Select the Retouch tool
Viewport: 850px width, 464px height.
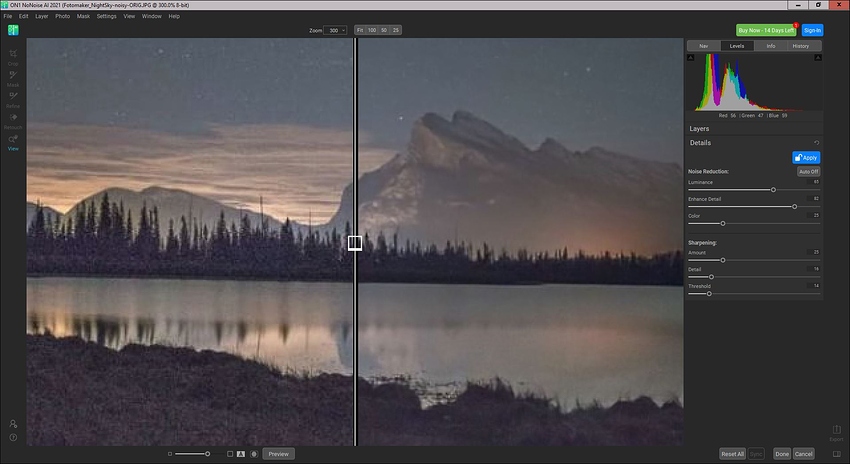pyautogui.click(x=13, y=120)
